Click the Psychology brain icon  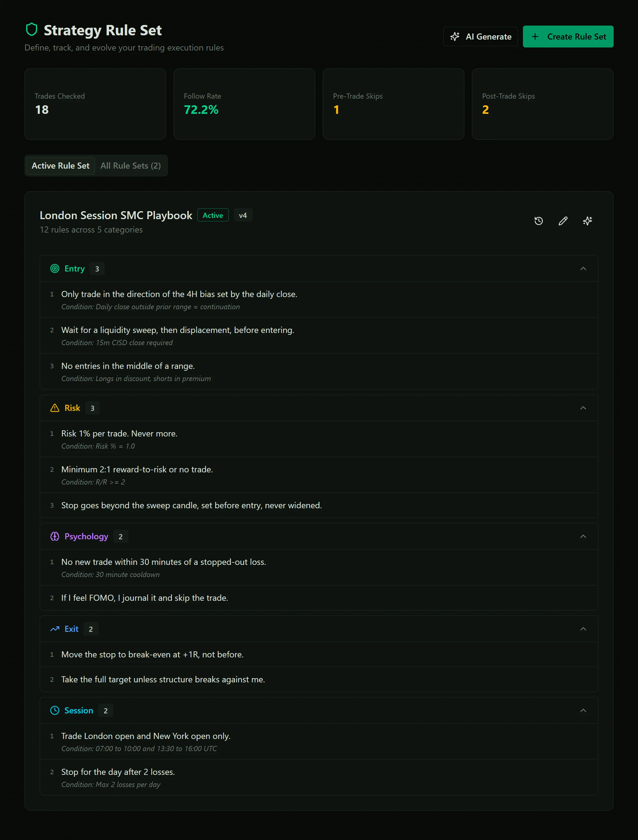[55, 536]
